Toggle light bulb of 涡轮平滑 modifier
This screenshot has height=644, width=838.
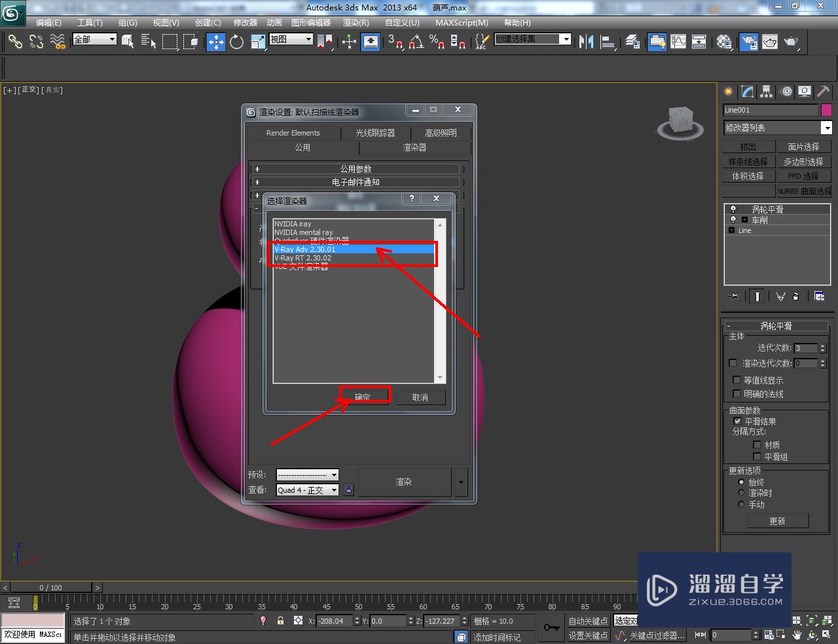(733, 209)
